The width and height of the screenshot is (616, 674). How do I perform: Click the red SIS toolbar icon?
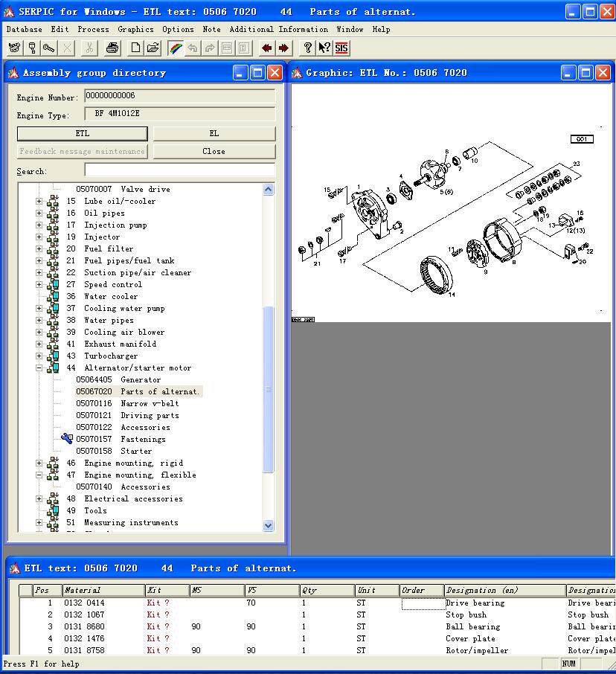point(341,48)
